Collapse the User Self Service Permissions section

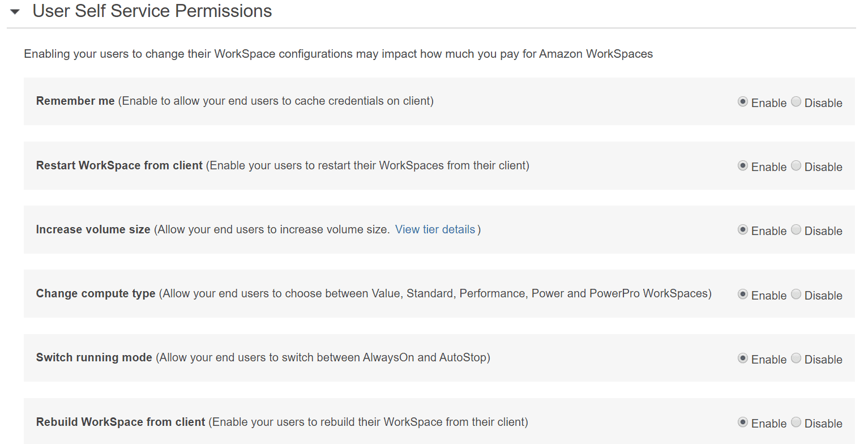15,11
